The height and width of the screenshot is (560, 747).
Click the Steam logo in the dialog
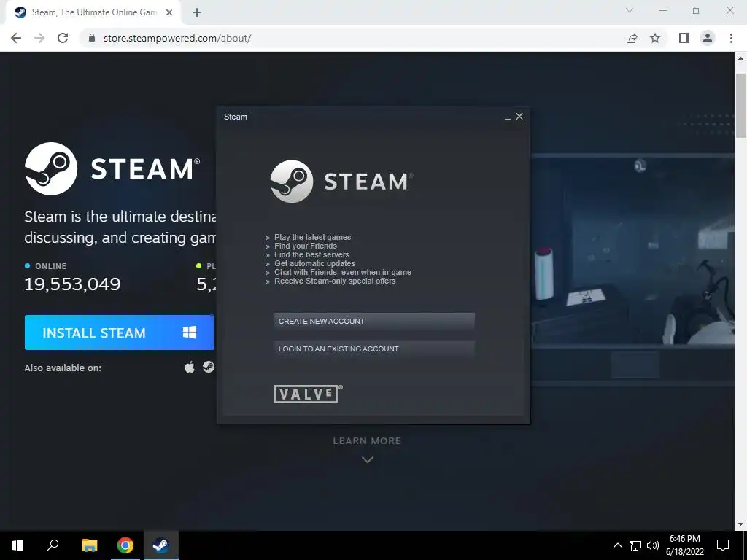coord(341,182)
